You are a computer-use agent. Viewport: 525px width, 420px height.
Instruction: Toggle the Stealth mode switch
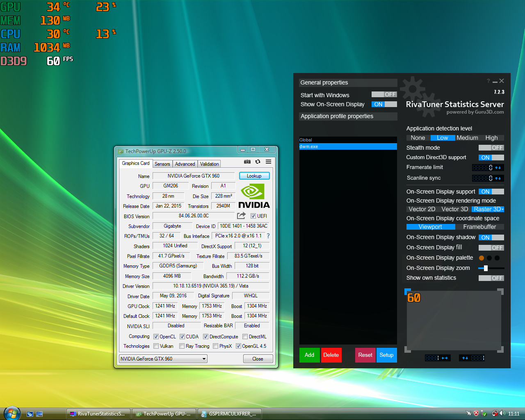coord(491,148)
